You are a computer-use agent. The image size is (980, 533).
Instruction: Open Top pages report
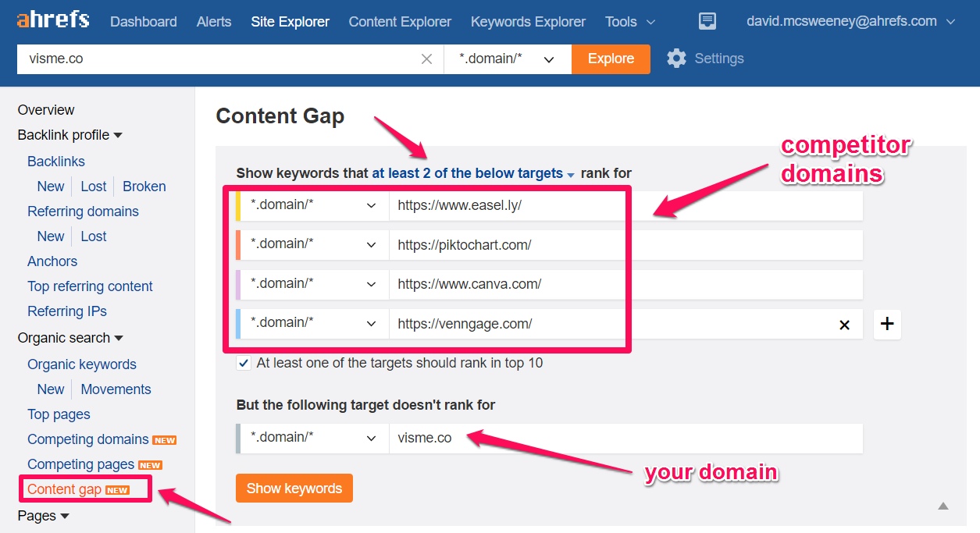click(x=59, y=414)
